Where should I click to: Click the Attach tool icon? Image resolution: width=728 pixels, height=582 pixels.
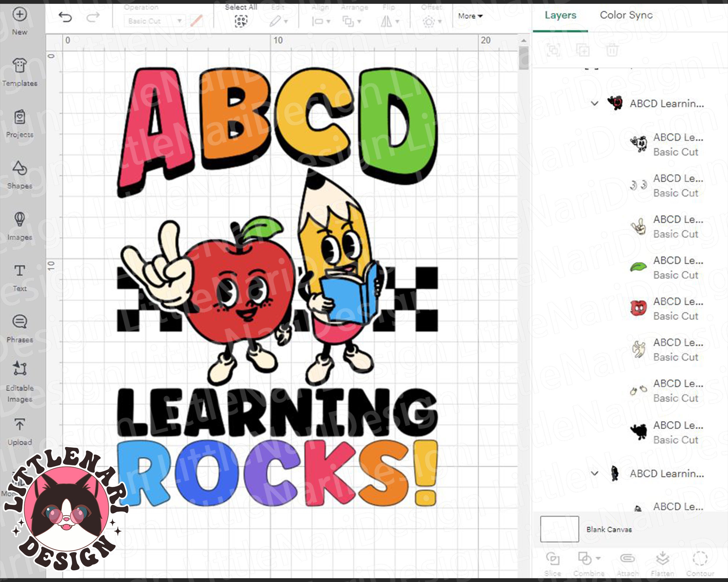point(627,559)
